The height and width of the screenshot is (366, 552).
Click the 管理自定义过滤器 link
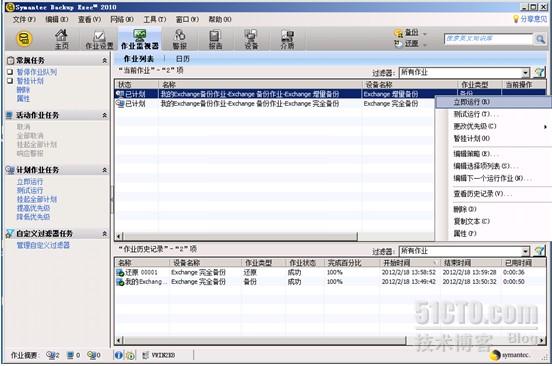(x=43, y=245)
